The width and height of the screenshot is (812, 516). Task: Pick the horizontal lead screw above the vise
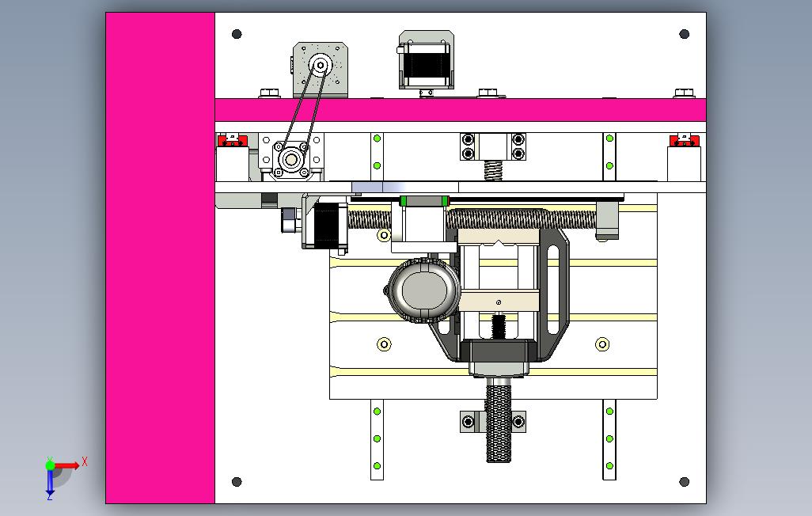(x=471, y=218)
